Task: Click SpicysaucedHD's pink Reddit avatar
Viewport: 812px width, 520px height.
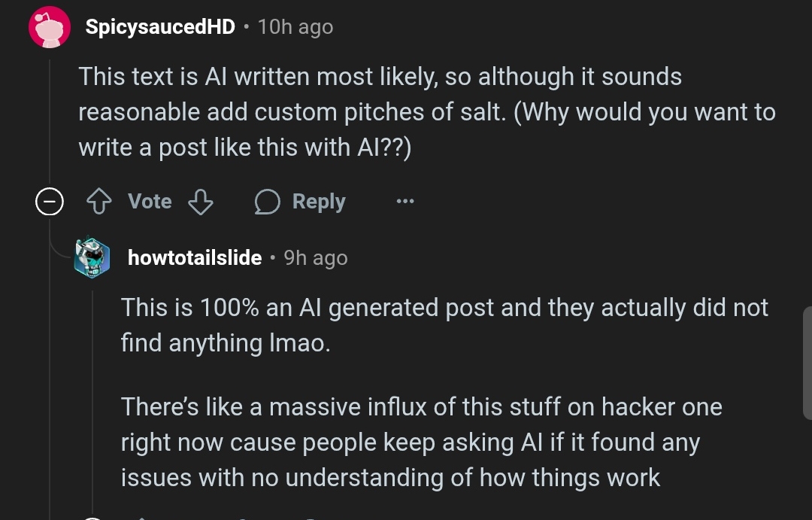Action: [x=50, y=28]
